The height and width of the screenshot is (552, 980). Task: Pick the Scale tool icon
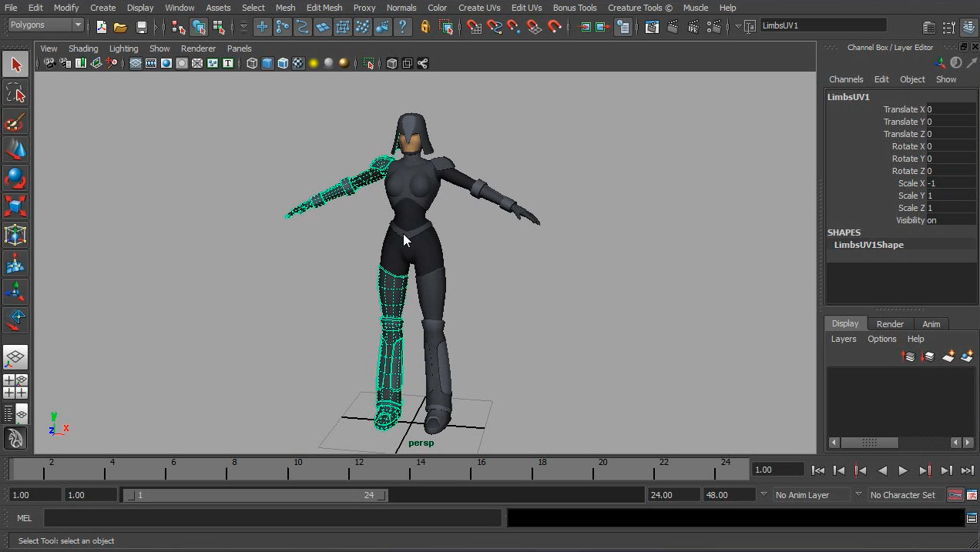[15, 206]
